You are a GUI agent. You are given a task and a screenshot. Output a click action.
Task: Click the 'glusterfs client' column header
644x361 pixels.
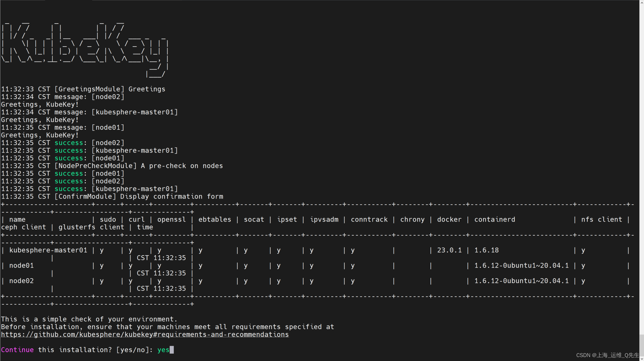pos(91,227)
